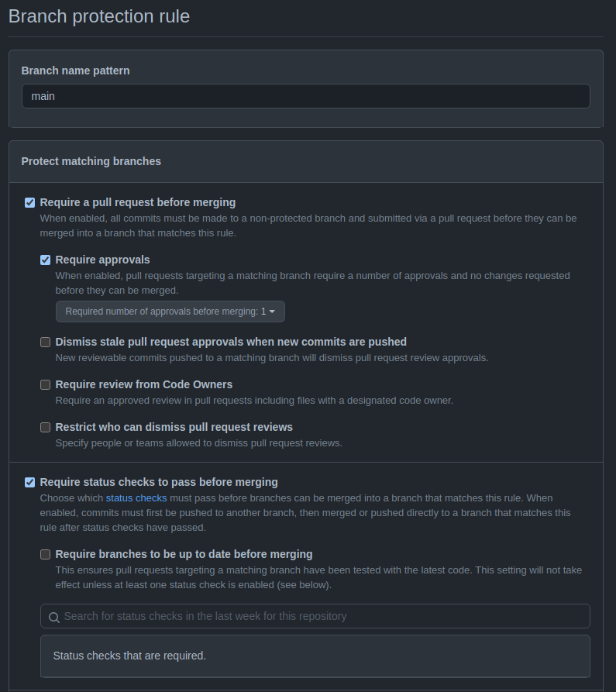Enable the Dismiss stale pull request approvals checkbox
The height and width of the screenshot is (692, 616).
pyautogui.click(x=46, y=342)
